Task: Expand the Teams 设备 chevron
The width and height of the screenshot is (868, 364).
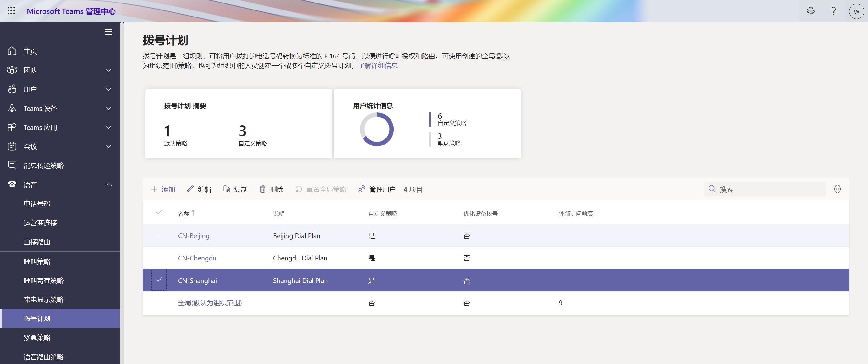Action: [109, 108]
